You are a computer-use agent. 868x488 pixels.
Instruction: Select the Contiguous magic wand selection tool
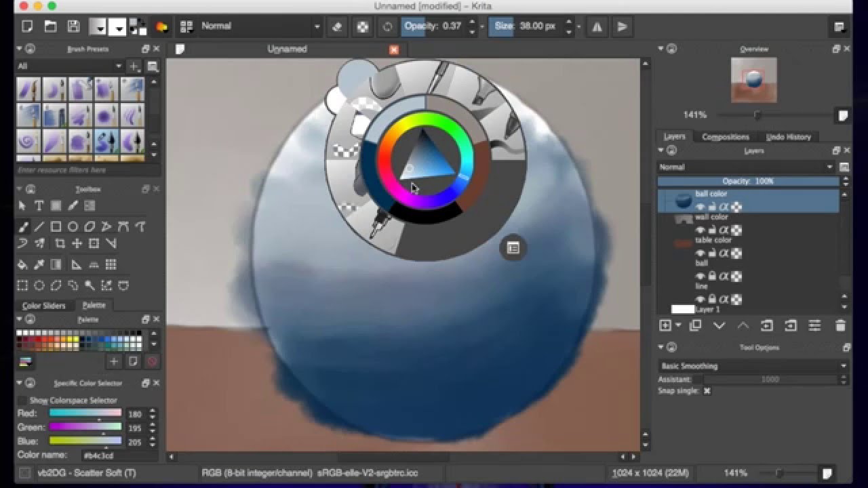tap(90, 285)
